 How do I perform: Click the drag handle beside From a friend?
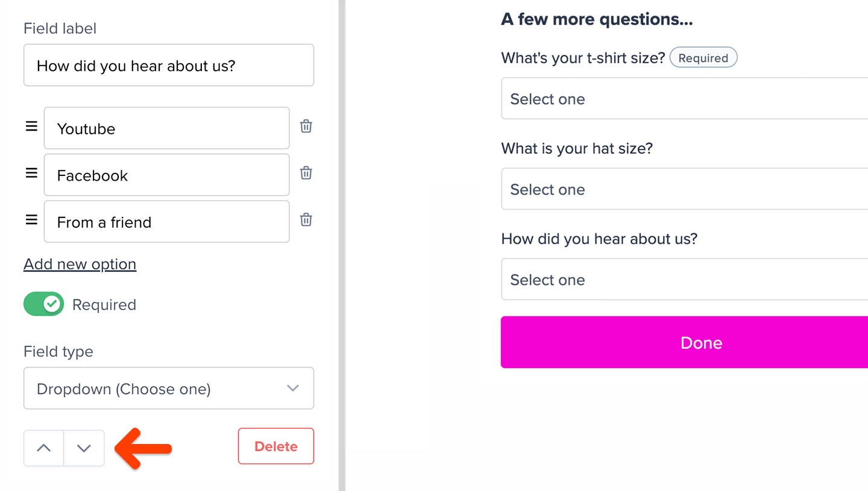[x=31, y=220]
